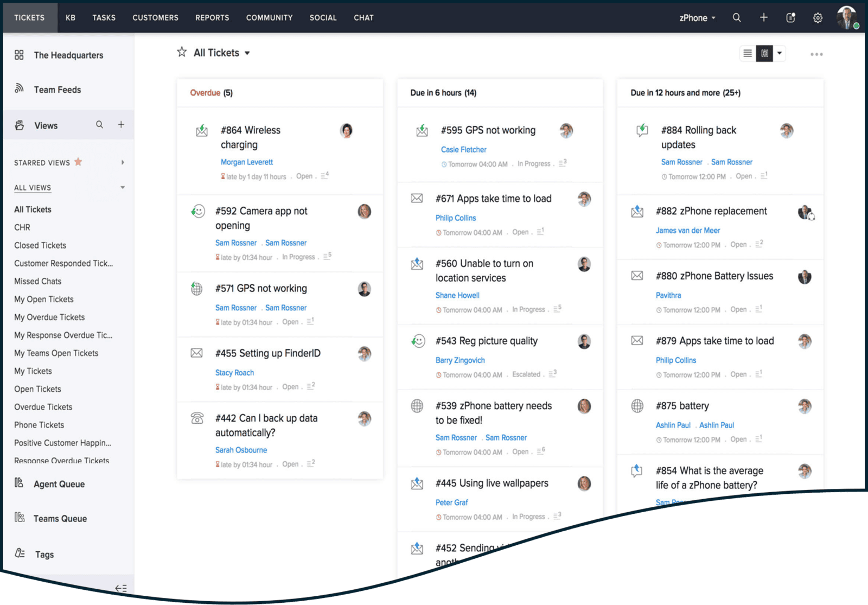Open Morgan Leverett contact link

(x=246, y=162)
